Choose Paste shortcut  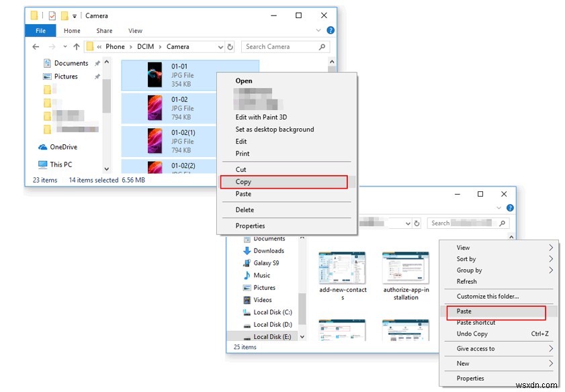point(476,322)
